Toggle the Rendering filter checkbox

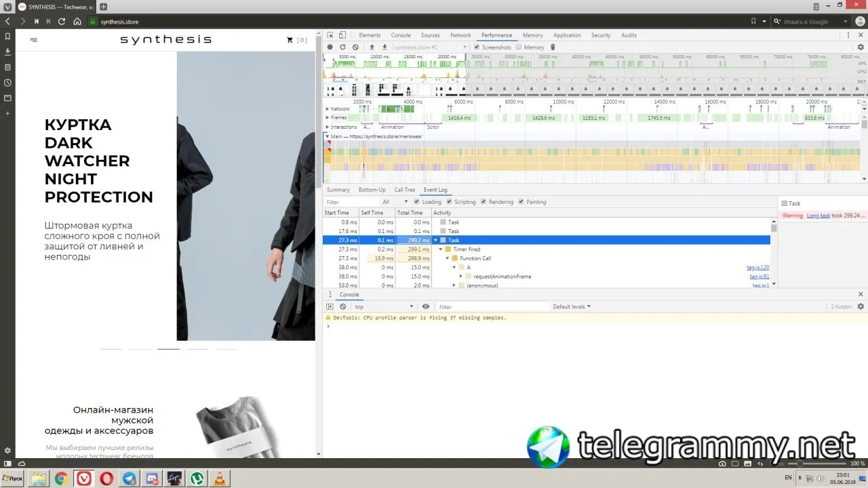point(484,202)
